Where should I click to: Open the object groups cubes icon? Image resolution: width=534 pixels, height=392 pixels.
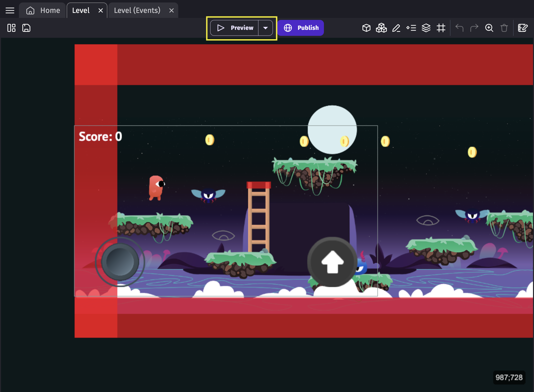(x=381, y=28)
